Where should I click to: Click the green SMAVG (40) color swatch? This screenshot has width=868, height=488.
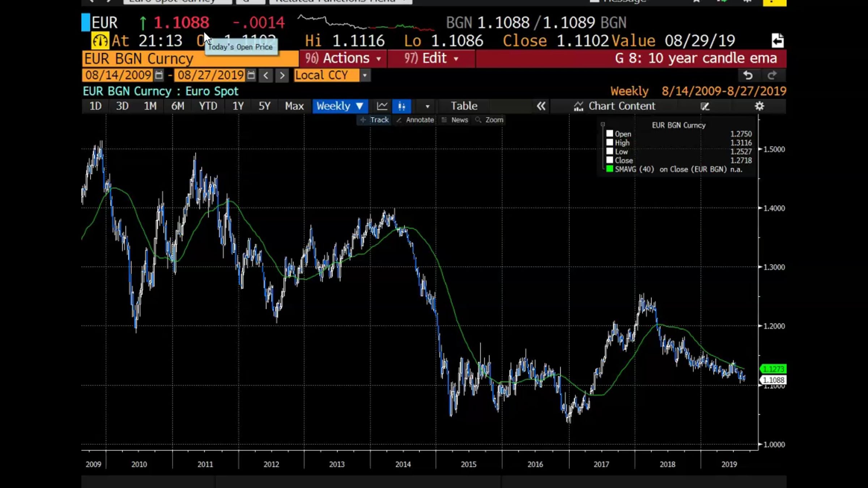coord(610,169)
